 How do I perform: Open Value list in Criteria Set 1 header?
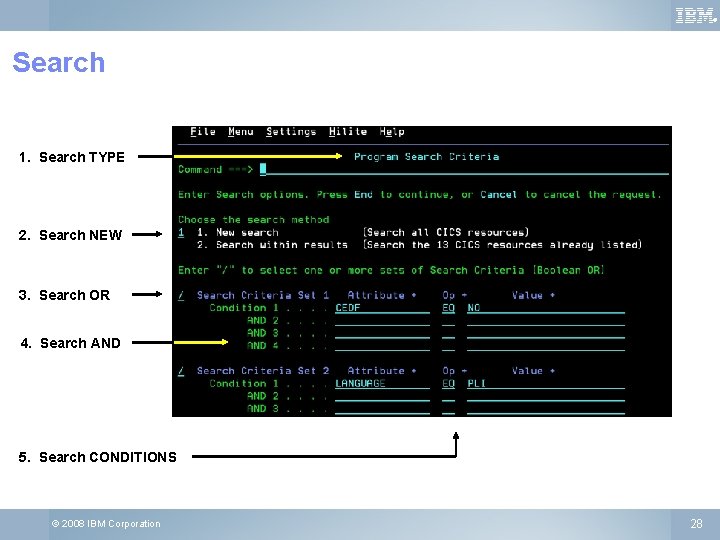point(533,295)
